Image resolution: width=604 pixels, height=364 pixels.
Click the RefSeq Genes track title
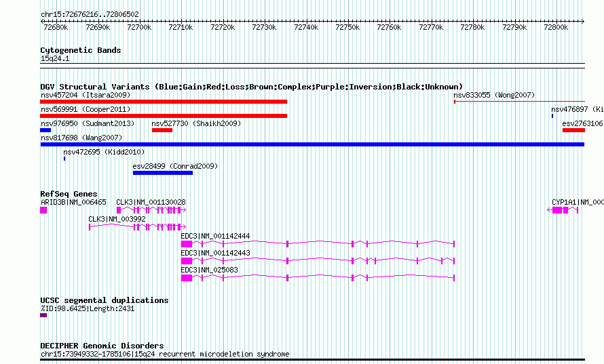(x=69, y=194)
